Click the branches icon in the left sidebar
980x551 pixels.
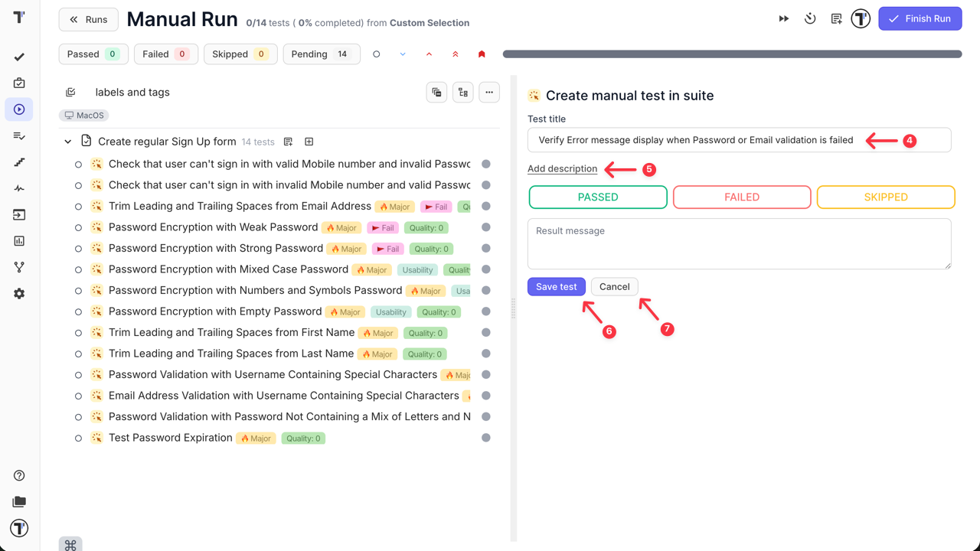[18, 267]
